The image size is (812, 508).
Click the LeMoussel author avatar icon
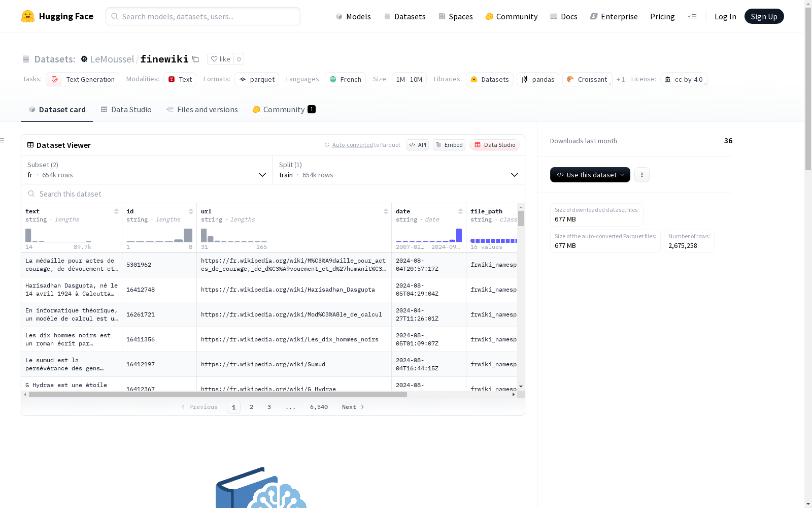click(x=84, y=59)
